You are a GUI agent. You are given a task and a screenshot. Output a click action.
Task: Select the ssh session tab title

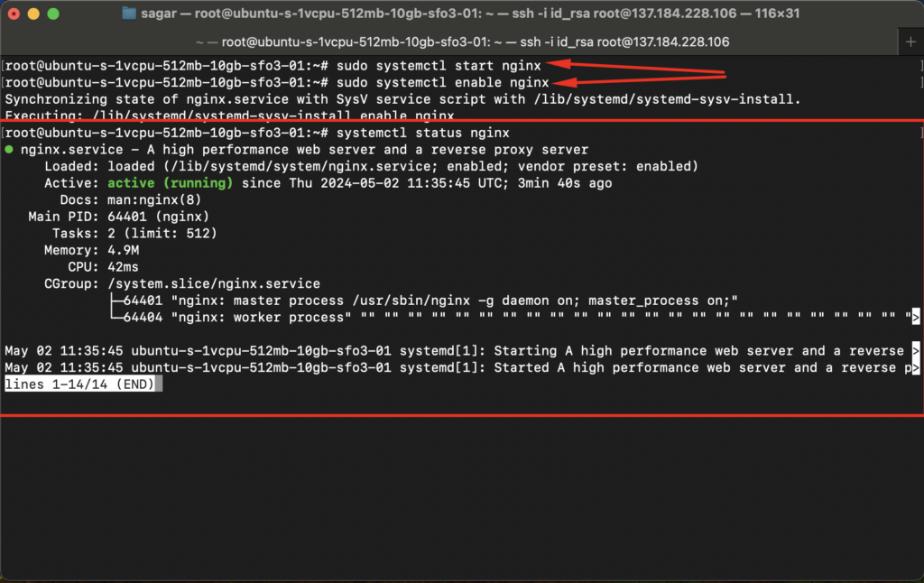[463, 42]
